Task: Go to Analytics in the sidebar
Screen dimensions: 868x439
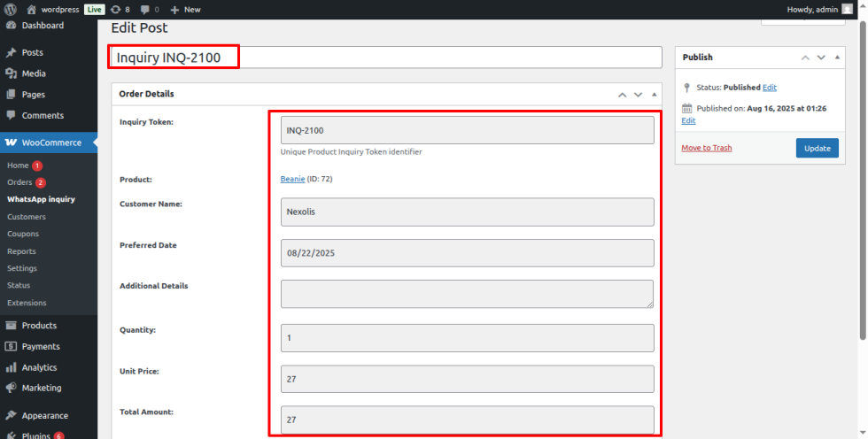Action: [39, 367]
